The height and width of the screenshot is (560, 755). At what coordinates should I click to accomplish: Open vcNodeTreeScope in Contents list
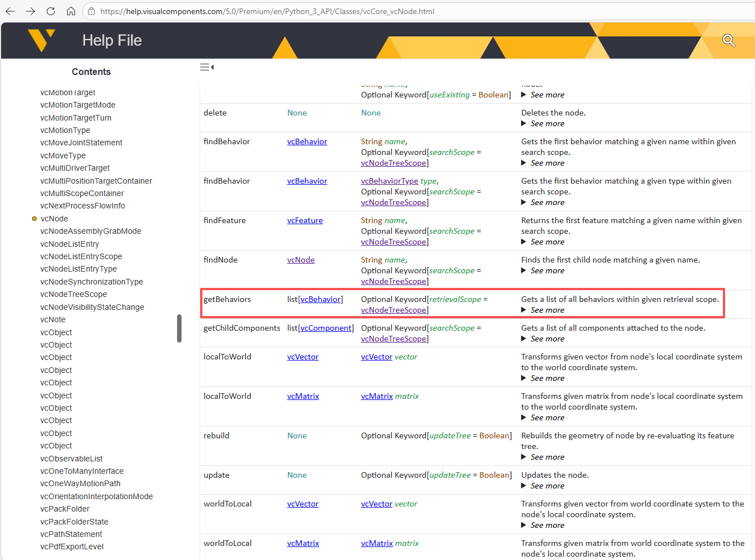click(x=73, y=294)
